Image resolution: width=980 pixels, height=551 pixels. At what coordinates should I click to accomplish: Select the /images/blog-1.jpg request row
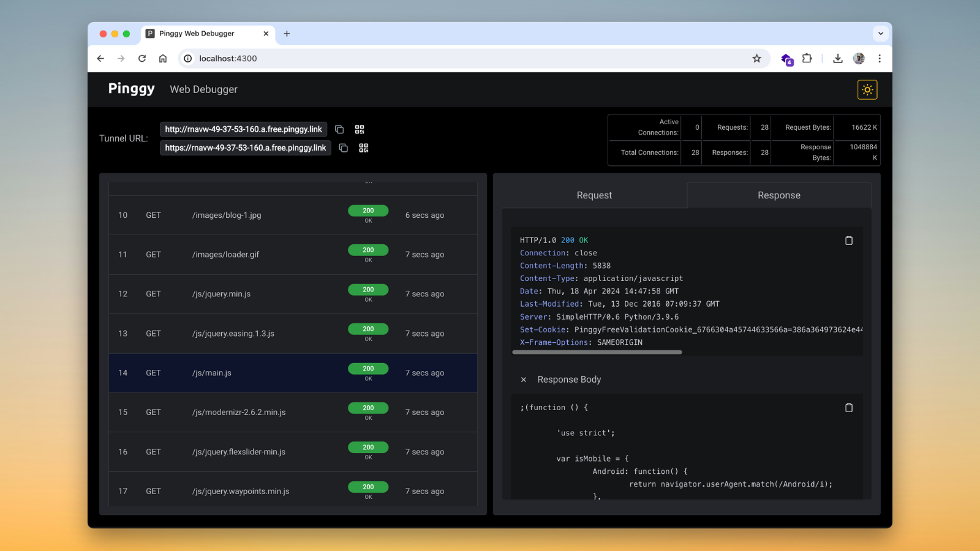pos(293,215)
